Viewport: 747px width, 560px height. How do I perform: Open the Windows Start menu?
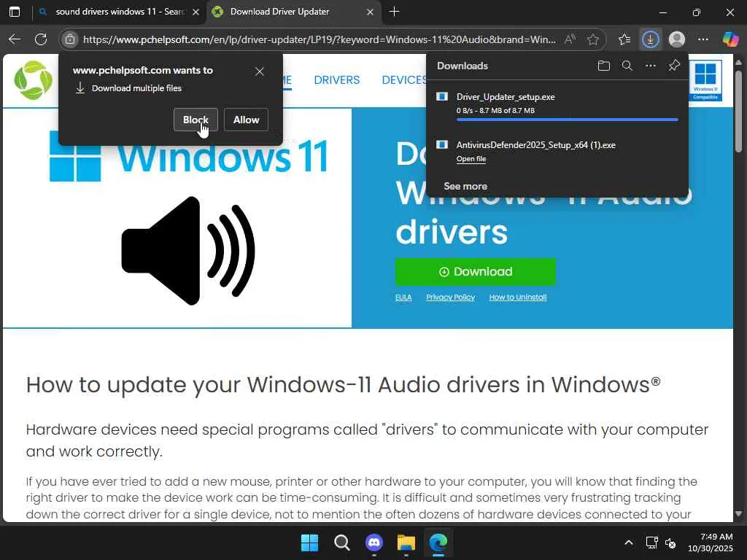(309, 542)
